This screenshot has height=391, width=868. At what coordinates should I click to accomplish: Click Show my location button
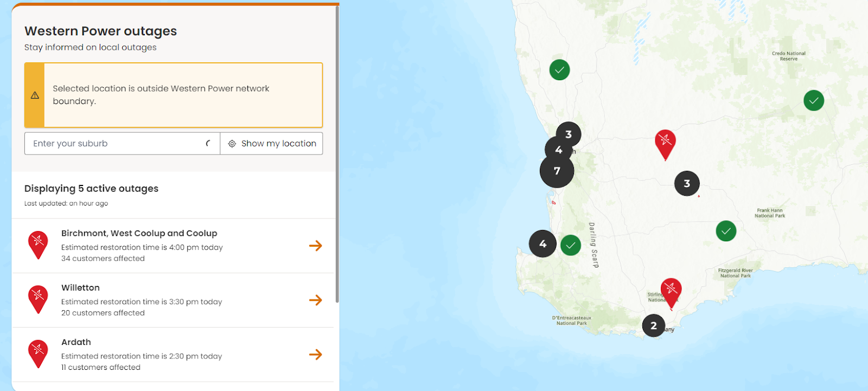click(271, 144)
